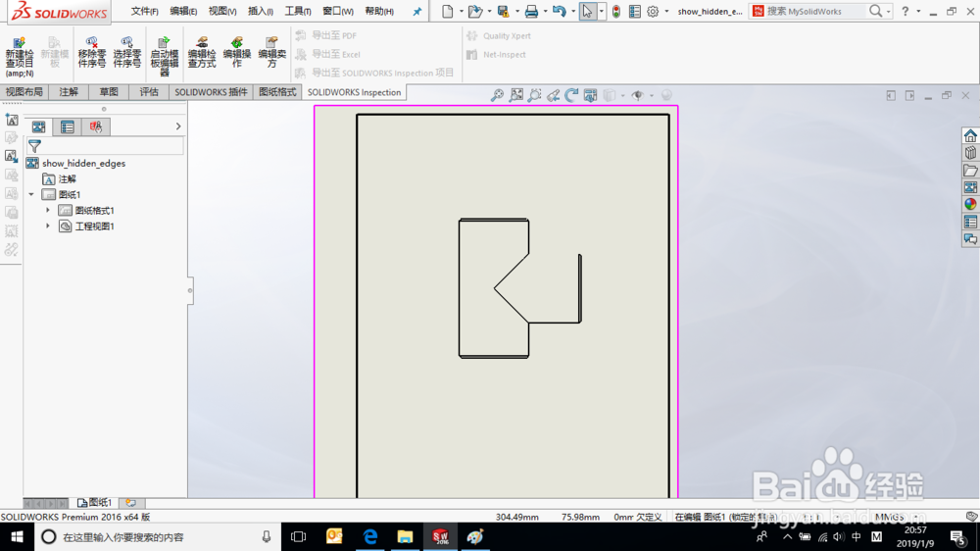Open SOLIDWORKS Resources home icon
Image resolution: width=980 pixels, height=551 pixels.
pos(970,135)
